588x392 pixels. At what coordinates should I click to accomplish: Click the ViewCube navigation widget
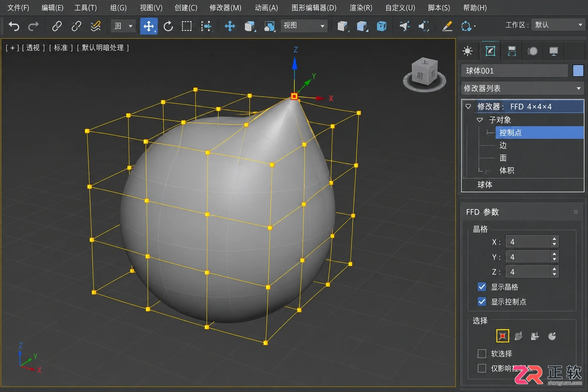coord(425,75)
